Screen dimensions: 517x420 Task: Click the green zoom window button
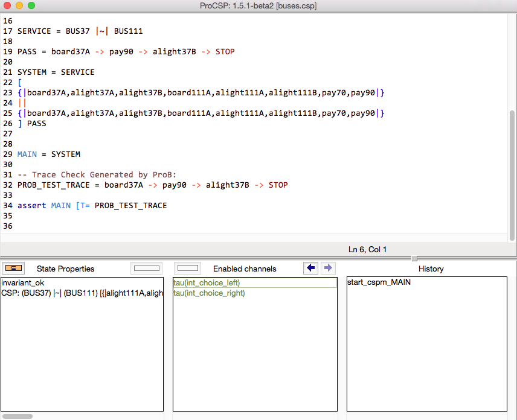pos(31,5)
